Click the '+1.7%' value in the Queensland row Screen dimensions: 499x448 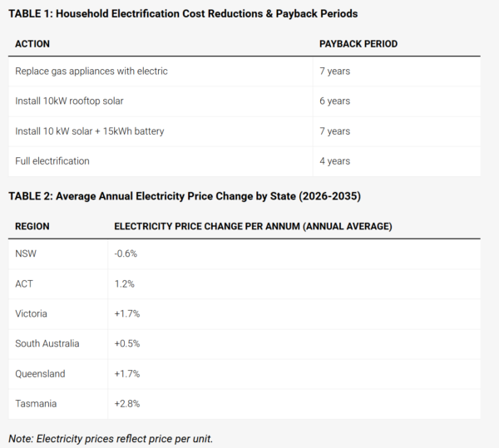click(x=126, y=373)
